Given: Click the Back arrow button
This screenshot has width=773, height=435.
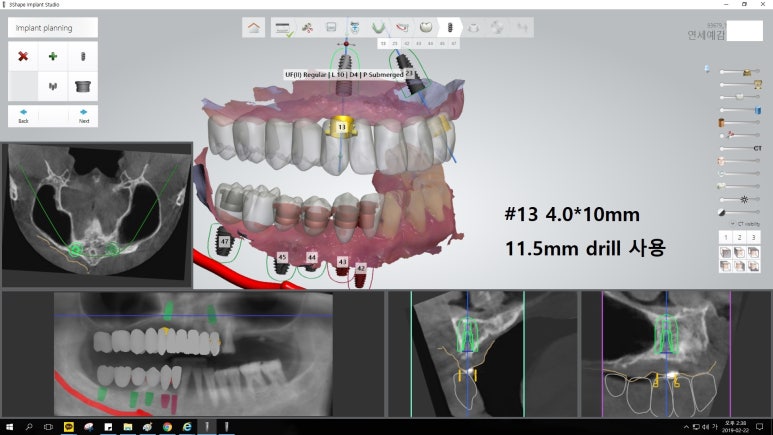Looking at the screenshot, I should tap(23, 114).
